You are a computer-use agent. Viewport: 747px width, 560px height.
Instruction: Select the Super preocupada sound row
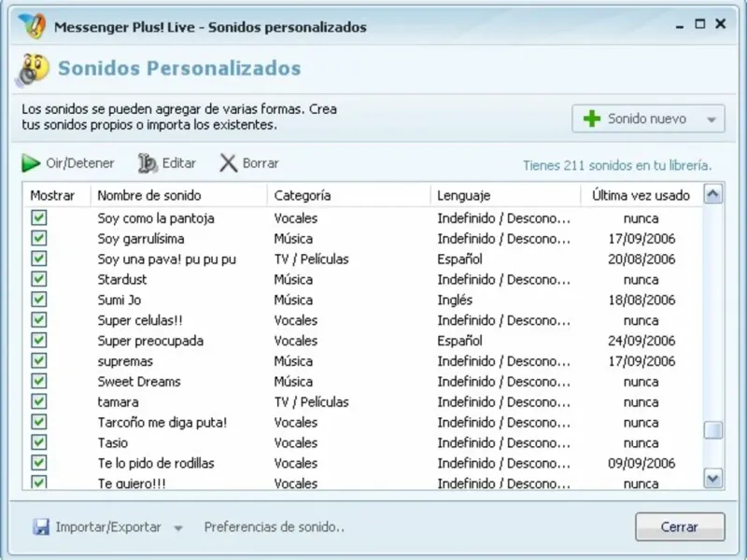pyautogui.click(x=150, y=341)
